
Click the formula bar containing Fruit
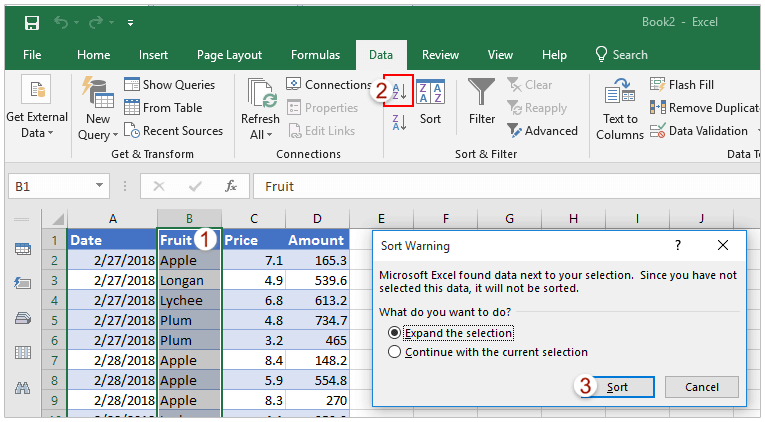[506, 186]
